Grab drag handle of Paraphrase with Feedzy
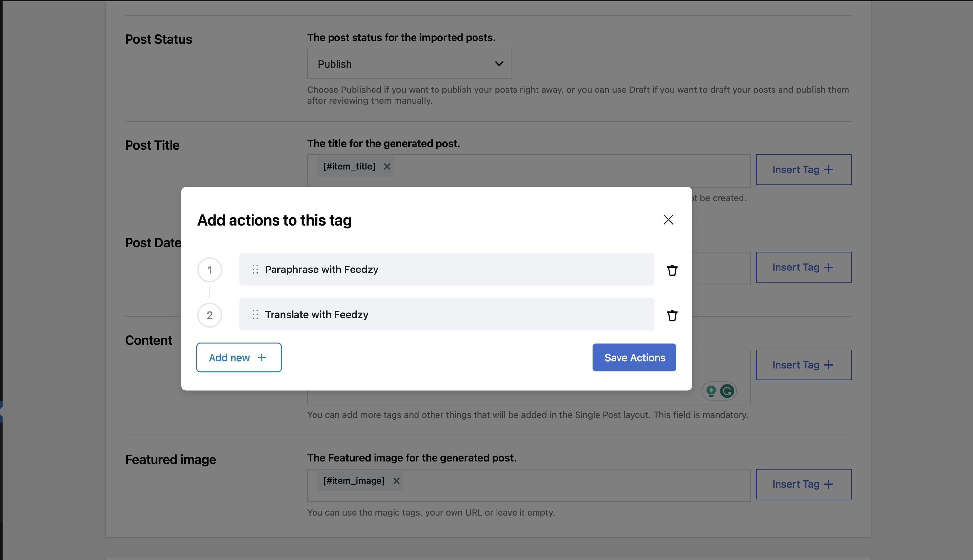 tap(255, 269)
